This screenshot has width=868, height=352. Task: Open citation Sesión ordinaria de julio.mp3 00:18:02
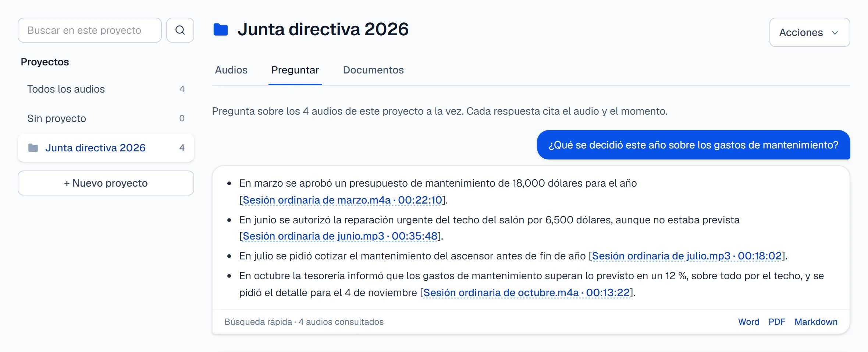pos(687,256)
